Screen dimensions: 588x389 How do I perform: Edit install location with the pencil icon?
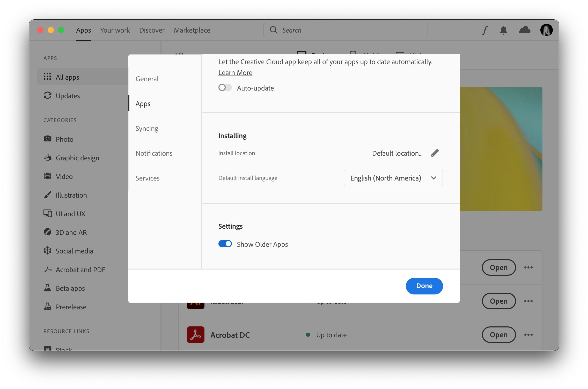point(435,153)
